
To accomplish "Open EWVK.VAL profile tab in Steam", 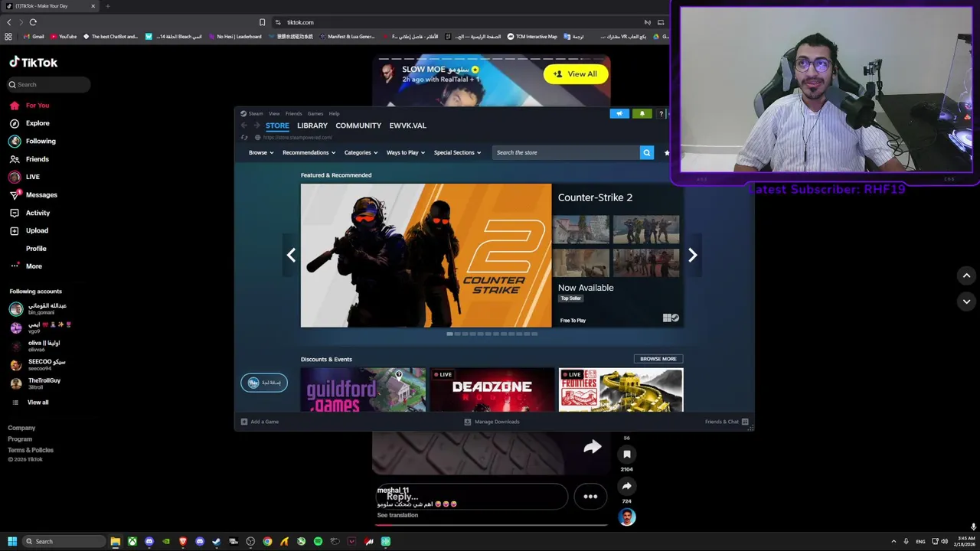I will pos(407,126).
